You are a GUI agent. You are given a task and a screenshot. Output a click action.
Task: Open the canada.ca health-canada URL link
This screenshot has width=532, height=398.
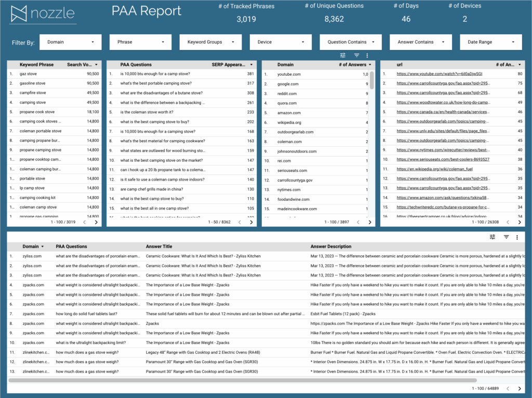(443, 112)
